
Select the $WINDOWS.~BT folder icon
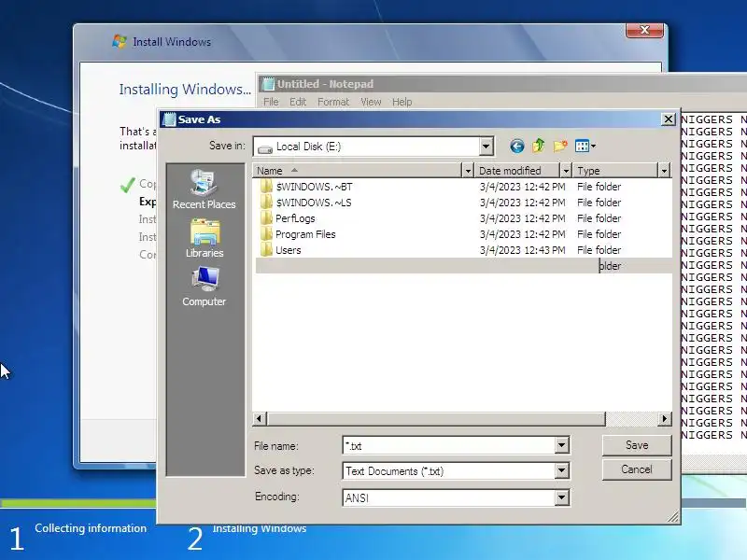(267, 186)
